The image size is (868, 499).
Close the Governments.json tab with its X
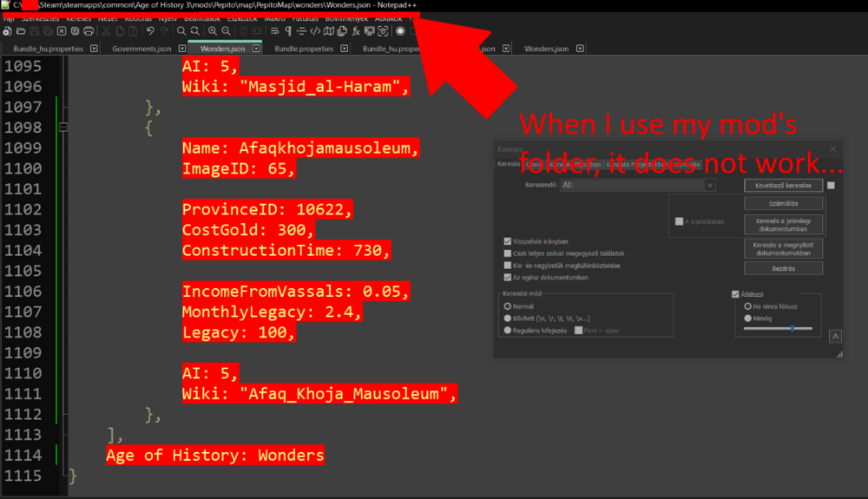point(182,49)
